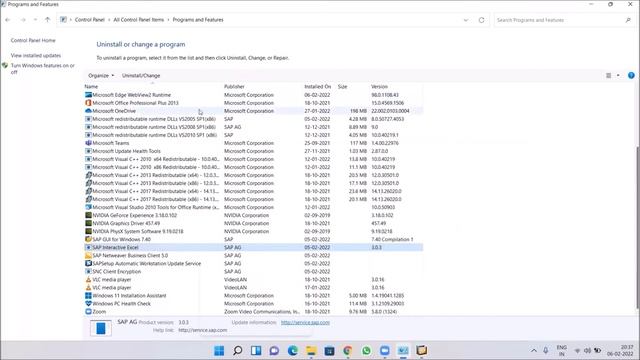Click the Back navigation arrow
This screenshot has height=360, width=640.
[x=8, y=20]
